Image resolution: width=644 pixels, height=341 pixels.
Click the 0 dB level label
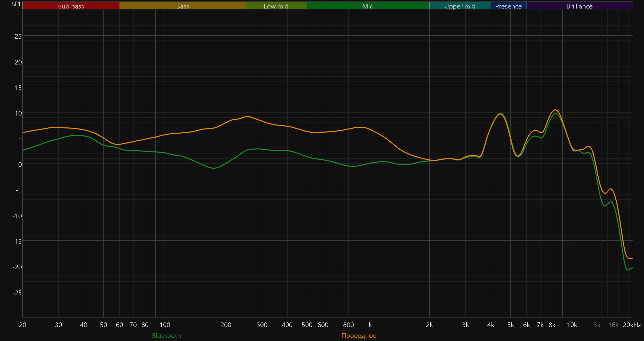[20, 165]
